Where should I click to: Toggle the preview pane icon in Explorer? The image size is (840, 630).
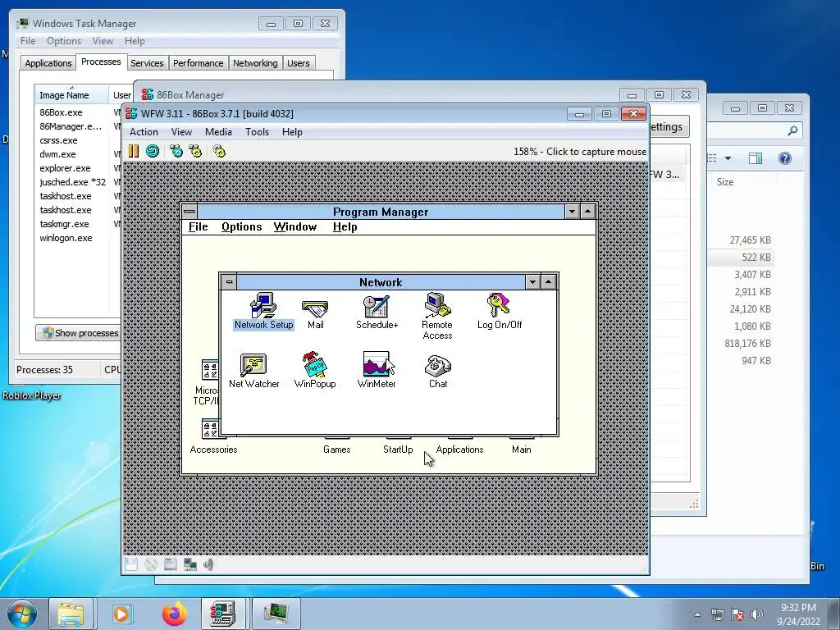(x=756, y=158)
